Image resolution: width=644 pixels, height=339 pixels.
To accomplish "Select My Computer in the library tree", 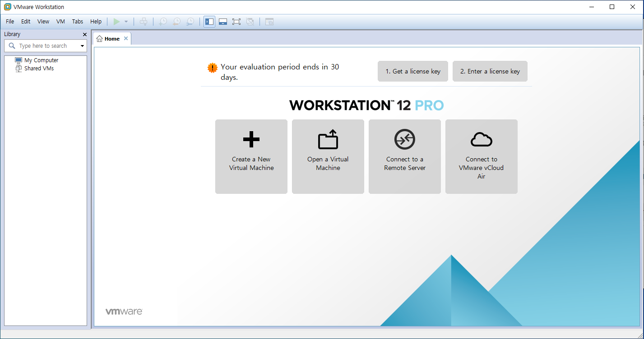I will [41, 60].
